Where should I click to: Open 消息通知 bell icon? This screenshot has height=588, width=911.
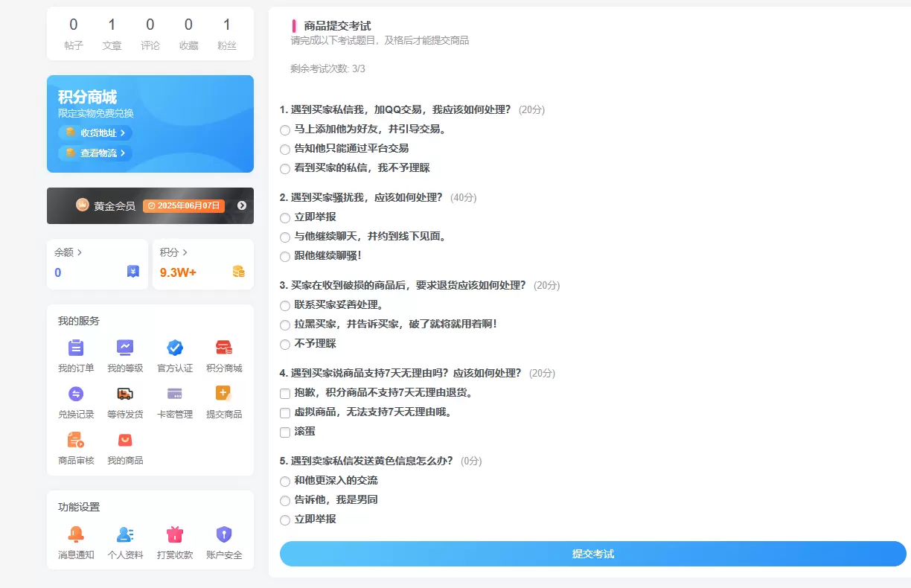[76, 534]
